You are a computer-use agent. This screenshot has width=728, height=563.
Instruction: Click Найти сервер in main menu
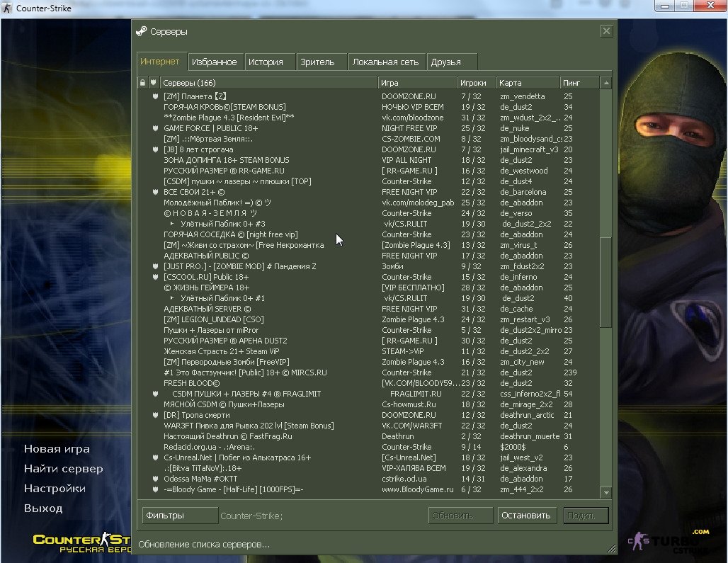click(x=63, y=469)
